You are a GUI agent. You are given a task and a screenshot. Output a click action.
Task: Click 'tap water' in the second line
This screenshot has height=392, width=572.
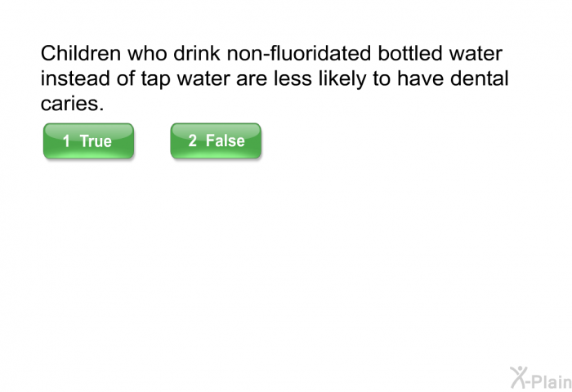(185, 78)
